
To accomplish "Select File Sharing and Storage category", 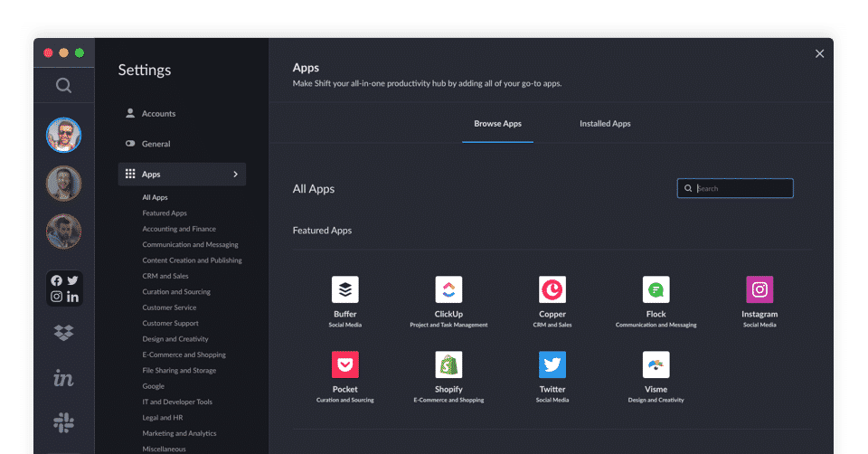I will [x=179, y=371].
